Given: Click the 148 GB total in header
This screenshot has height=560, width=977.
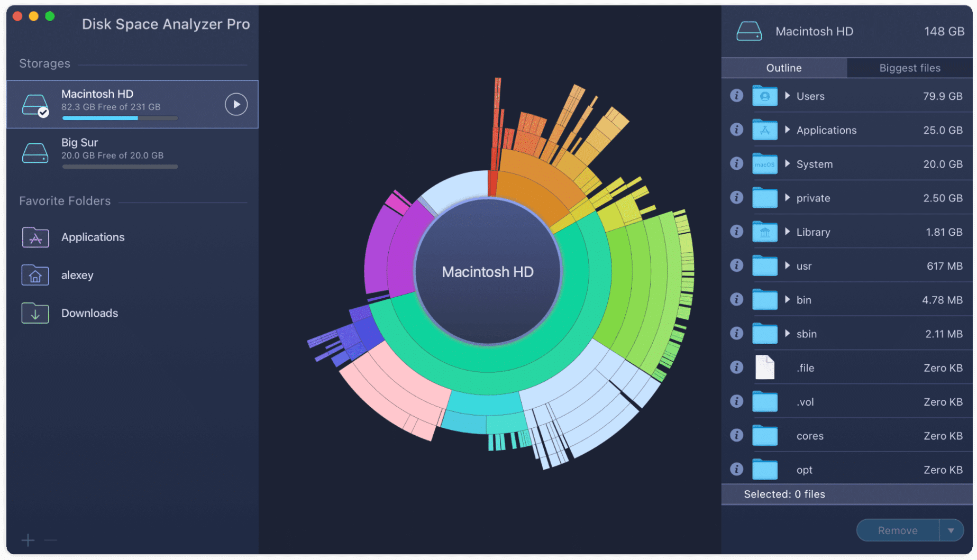Looking at the screenshot, I should 944,31.
